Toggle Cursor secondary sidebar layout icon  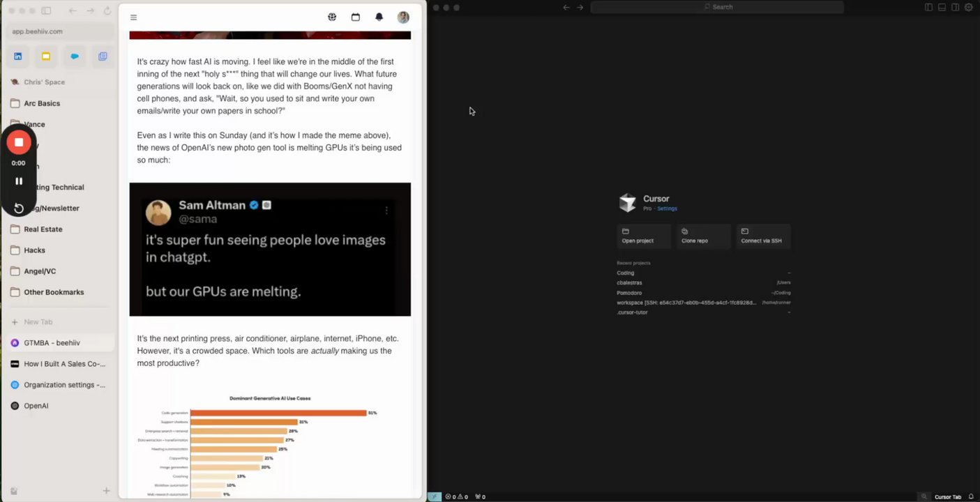pyautogui.click(x=955, y=7)
